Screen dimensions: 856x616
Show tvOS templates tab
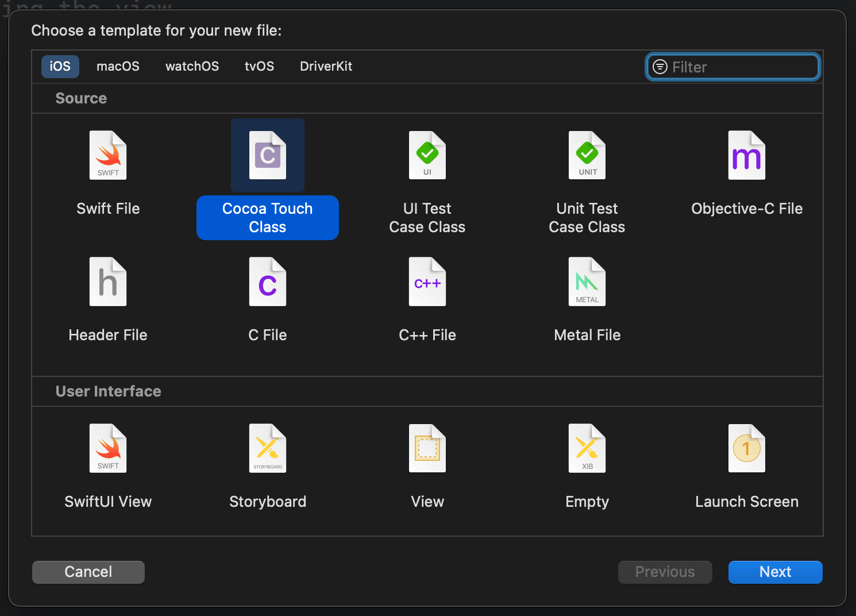coord(260,66)
